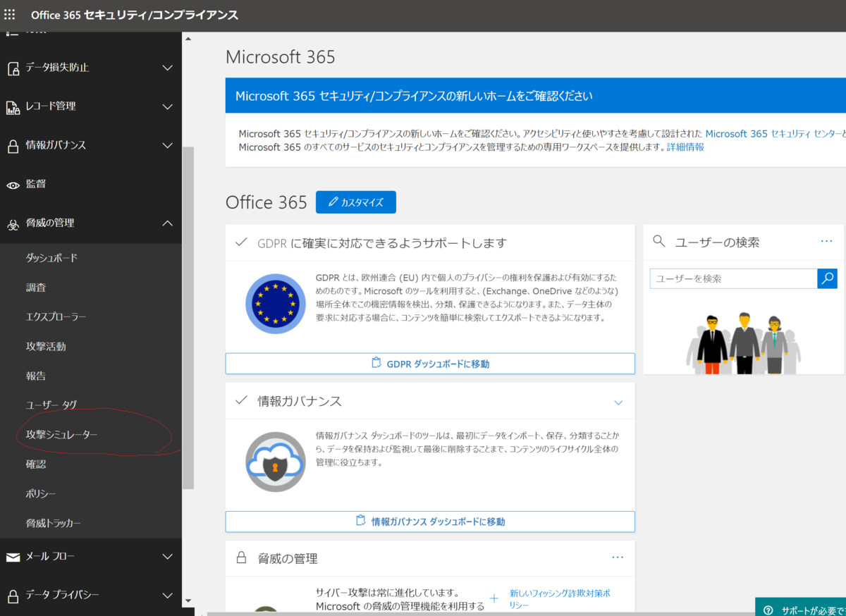Viewport: 846px width, 616px height.
Task: Click the cloud shield governance icon
Action: click(x=276, y=462)
